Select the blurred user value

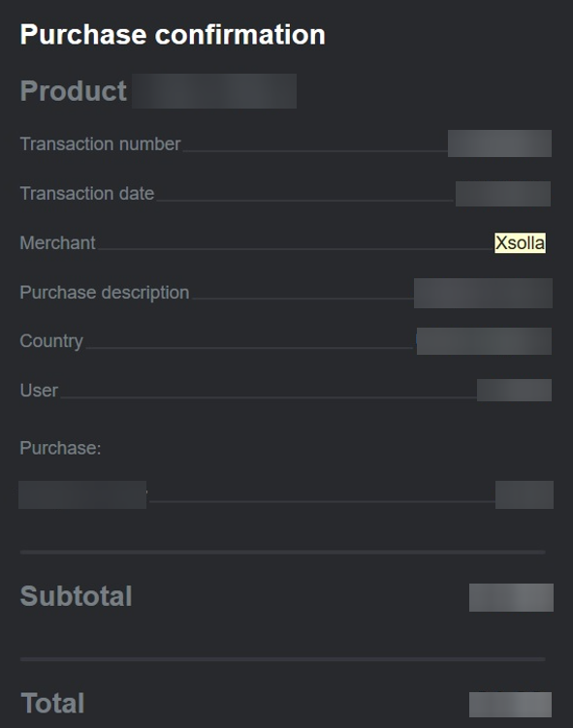[514, 390]
